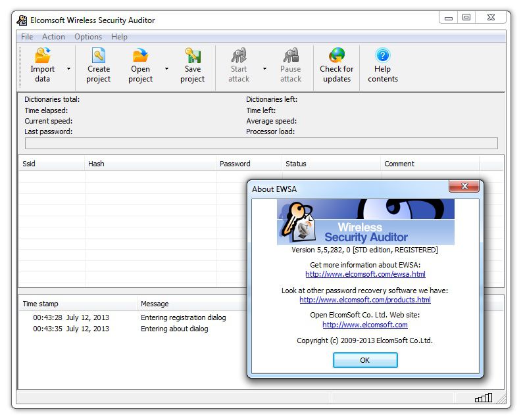This screenshot has height=420, width=523.
Task: Minimize the Elcomsoft Wireless Security Auditor window
Action: (x=449, y=18)
